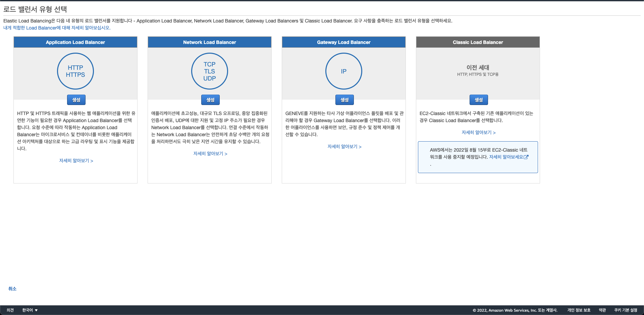Open 쿠키 기본 설정 in the footer
The image size is (644, 315).
pyautogui.click(x=626, y=310)
